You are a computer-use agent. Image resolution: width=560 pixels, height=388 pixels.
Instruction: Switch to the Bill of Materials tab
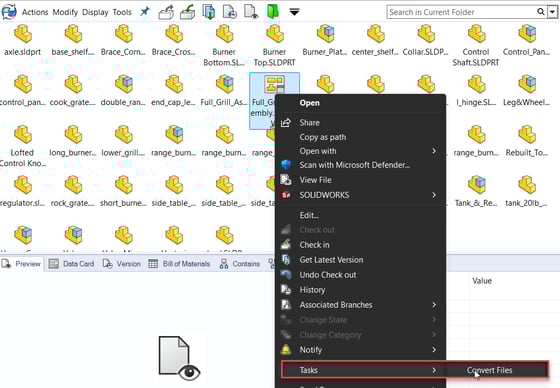(x=179, y=264)
